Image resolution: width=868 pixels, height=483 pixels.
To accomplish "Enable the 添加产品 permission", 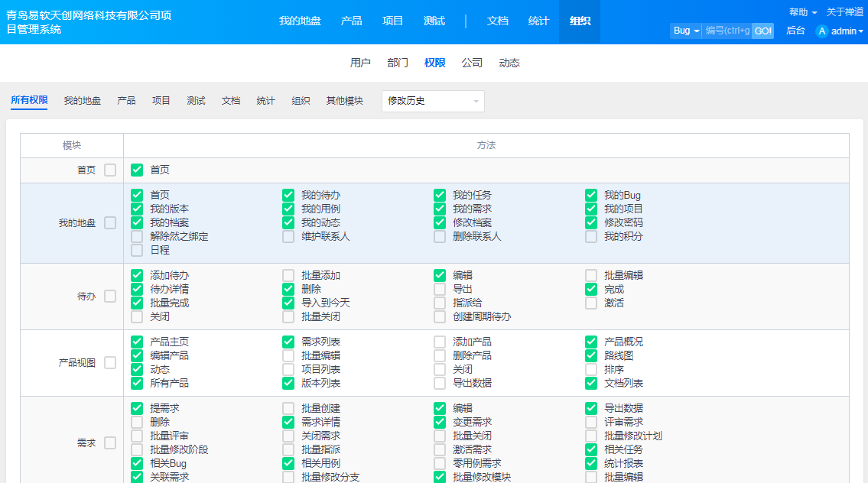I will (x=440, y=342).
